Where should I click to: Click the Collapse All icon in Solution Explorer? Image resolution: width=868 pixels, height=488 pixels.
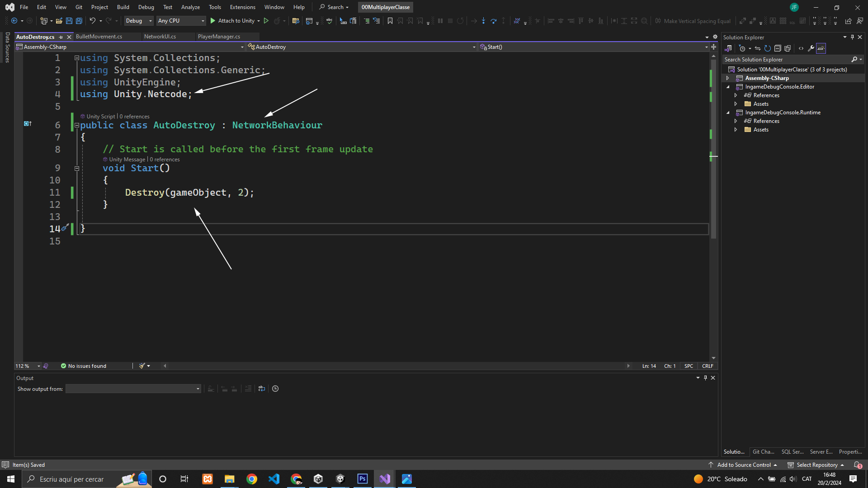[x=778, y=48]
